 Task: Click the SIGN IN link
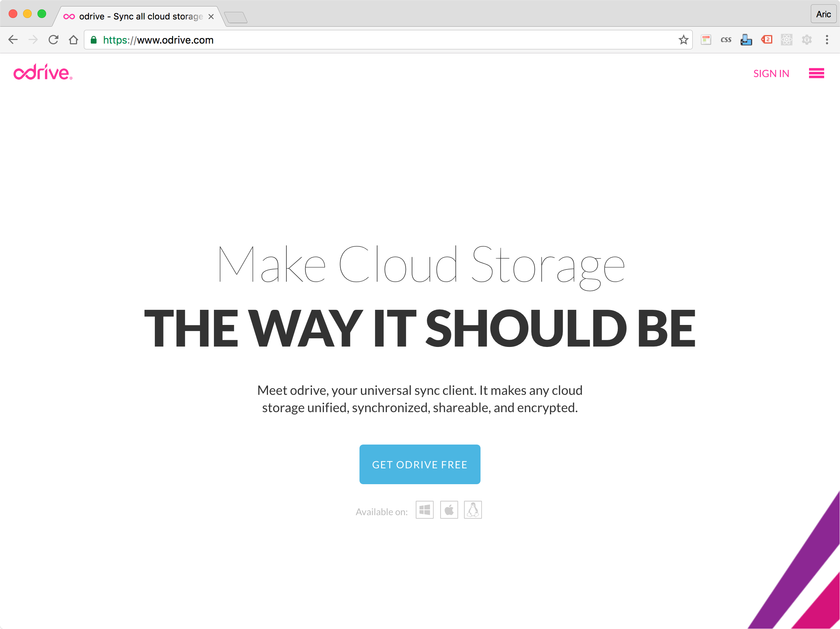pos(771,74)
